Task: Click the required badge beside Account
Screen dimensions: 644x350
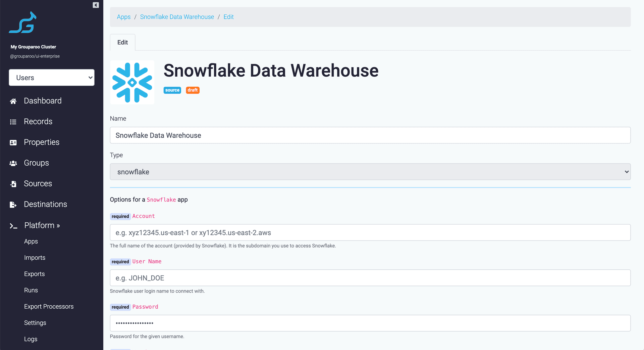Action: coord(120,216)
